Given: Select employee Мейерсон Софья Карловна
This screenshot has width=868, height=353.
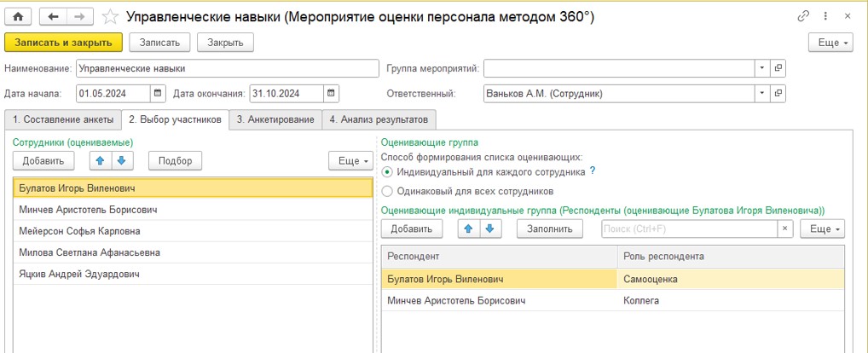Looking at the screenshot, I should click(x=194, y=231).
